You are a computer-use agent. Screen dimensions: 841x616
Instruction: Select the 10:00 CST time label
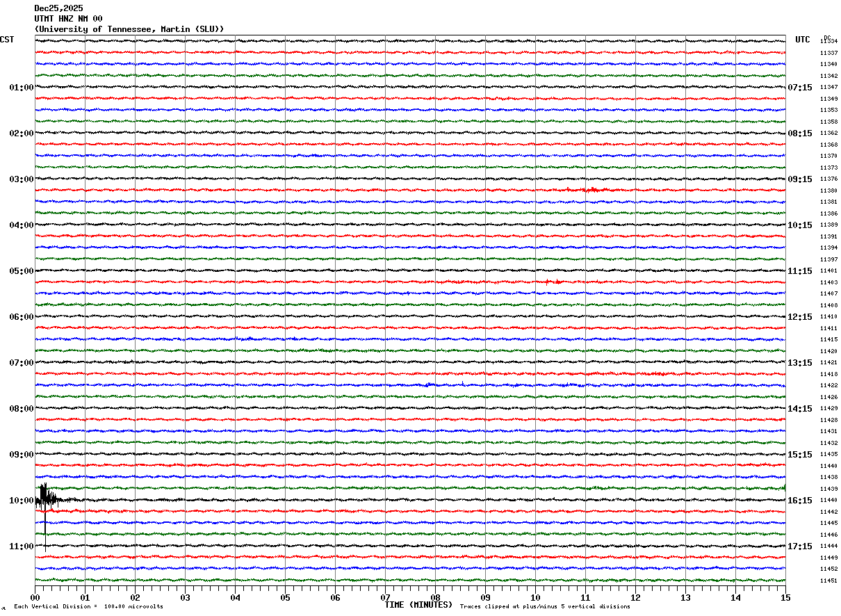22,501
